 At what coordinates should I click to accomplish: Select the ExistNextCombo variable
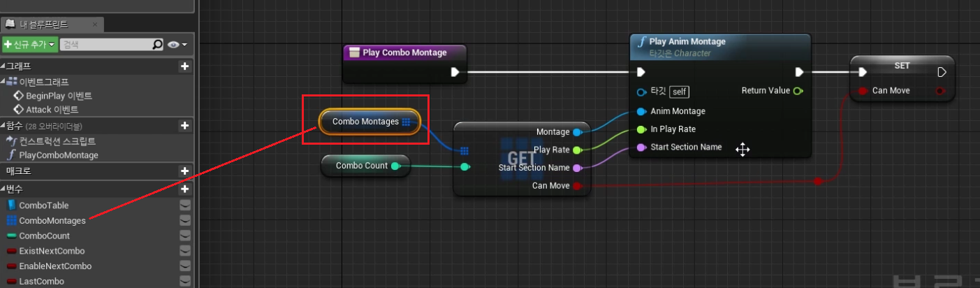(52, 251)
